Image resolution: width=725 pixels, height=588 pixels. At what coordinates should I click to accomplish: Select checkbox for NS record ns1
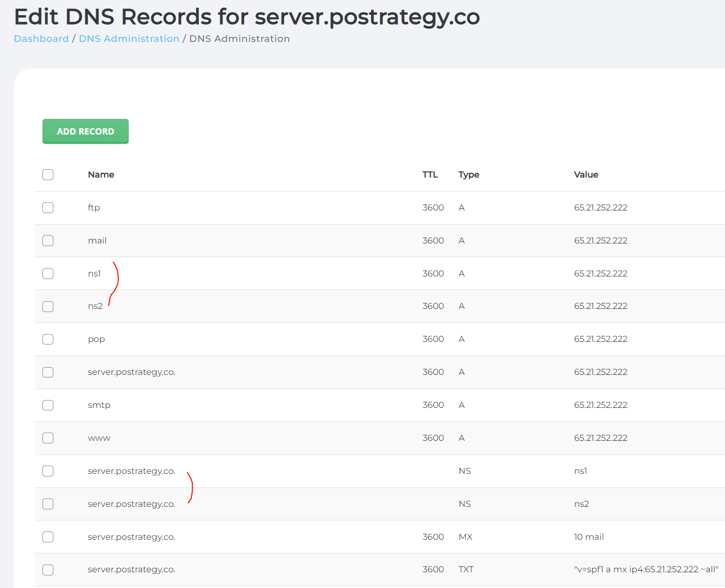click(48, 471)
